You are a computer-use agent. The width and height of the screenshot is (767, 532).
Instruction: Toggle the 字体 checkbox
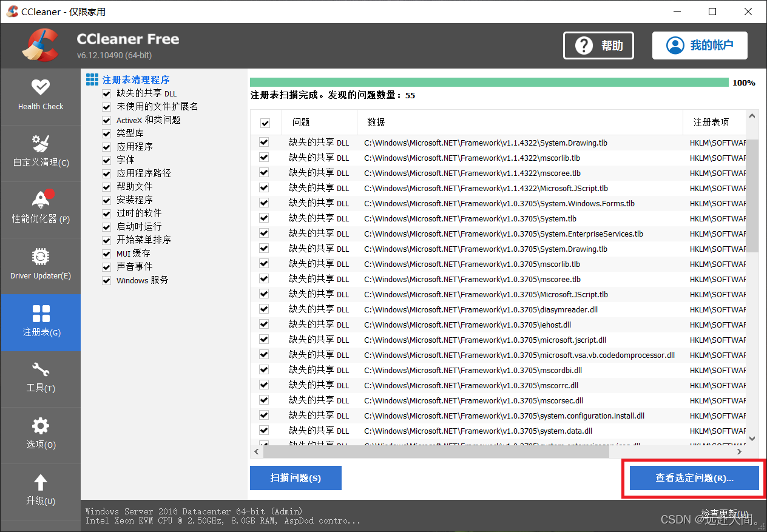pyautogui.click(x=106, y=160)
